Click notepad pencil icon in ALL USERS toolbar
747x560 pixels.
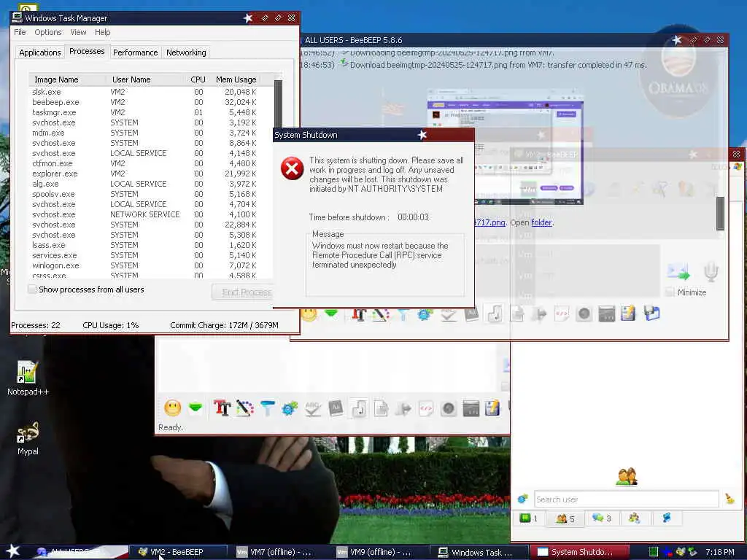pyautogui.click(x=628, y=314)
